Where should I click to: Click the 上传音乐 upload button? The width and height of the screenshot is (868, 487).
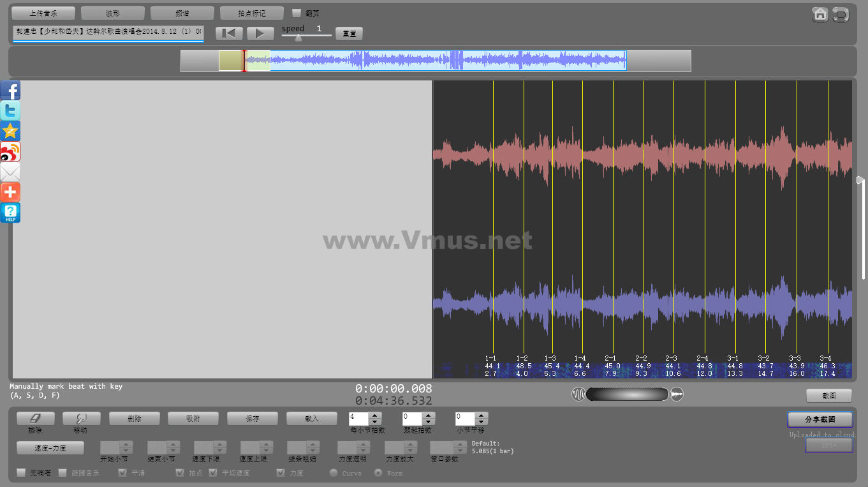pos(43,13)
